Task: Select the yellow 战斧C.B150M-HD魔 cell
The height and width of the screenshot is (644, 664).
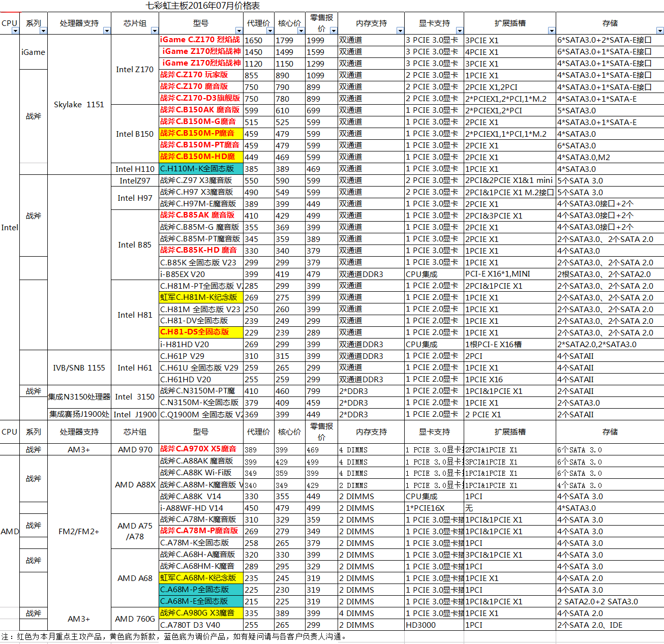Action: 201,157
